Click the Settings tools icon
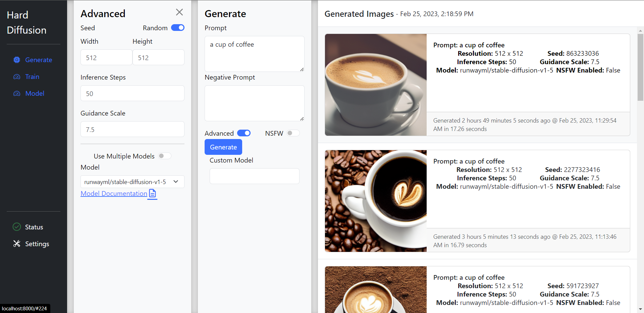Viewport: 644px width, 313px height. (17, 243)
